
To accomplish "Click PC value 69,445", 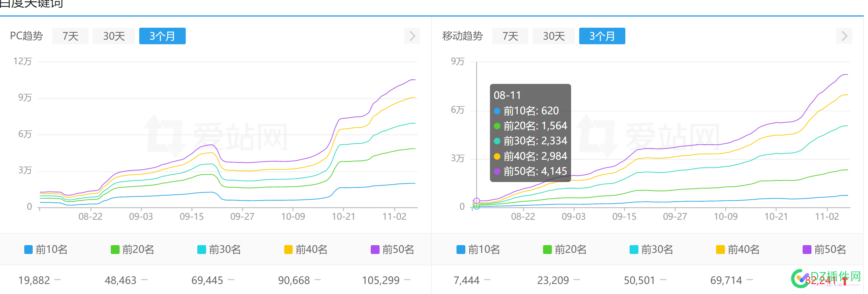I will click(x=207, y=280).
